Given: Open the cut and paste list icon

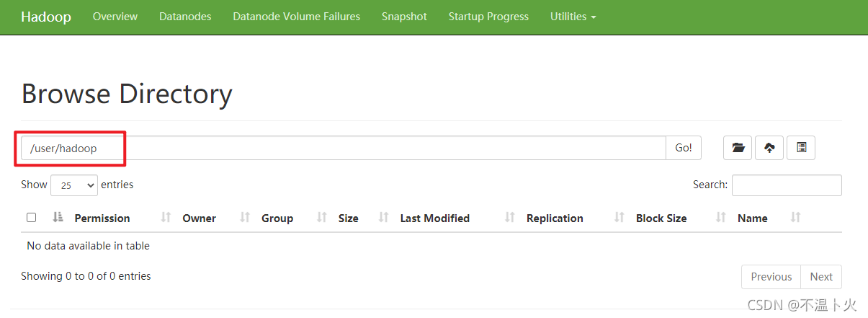Looking at the screenshot, I should pos(801,148).
